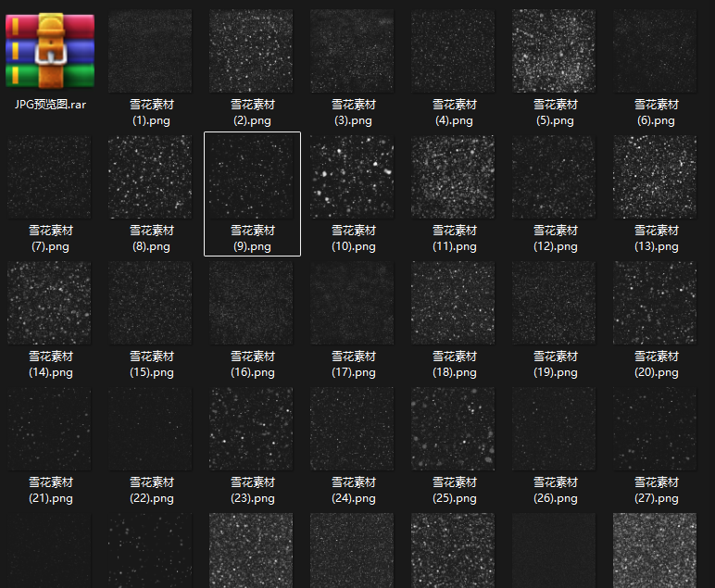Image resolution: width=715 pixels, height=588 pixels.
Task: Select 雪花素材 (10).png thumbnail
Action: [x=353, y=178]
